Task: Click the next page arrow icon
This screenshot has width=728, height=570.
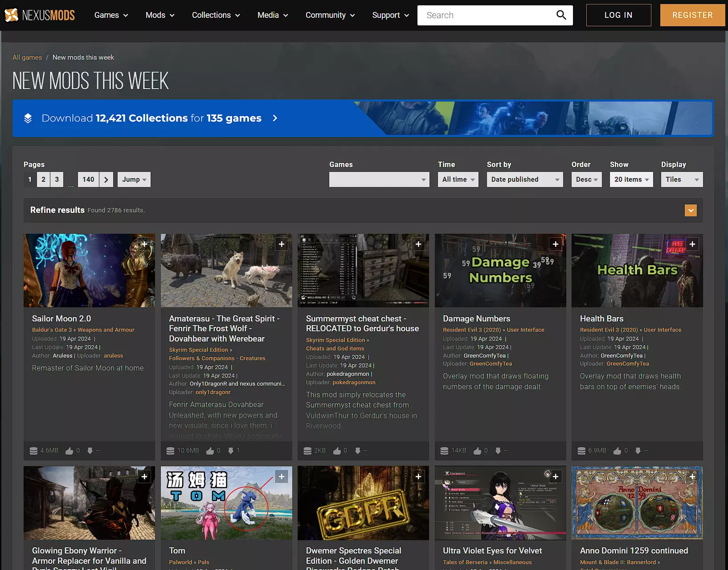Action: (106, 179)
